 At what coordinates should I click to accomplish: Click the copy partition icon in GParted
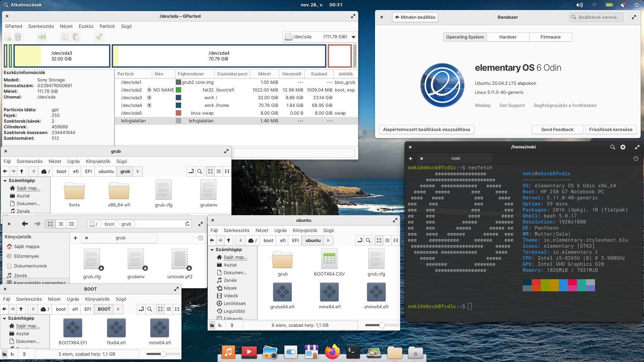coord(65,37)
